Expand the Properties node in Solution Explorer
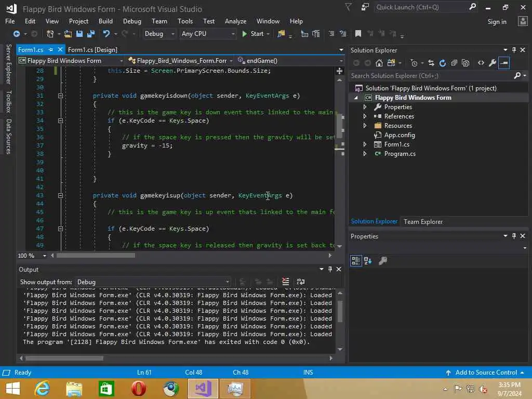The height and width of the screenshot is (399, 532). coord(365,107)
